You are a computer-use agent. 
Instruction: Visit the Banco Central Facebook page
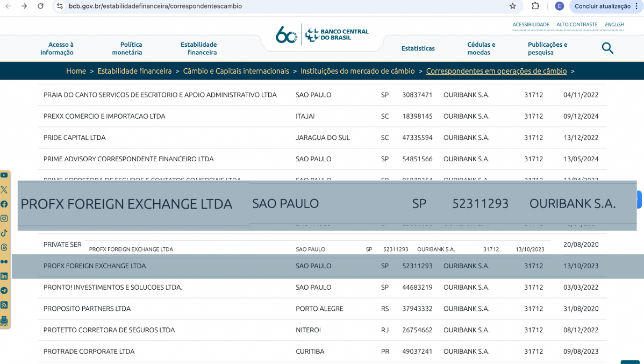coord(4,204)
